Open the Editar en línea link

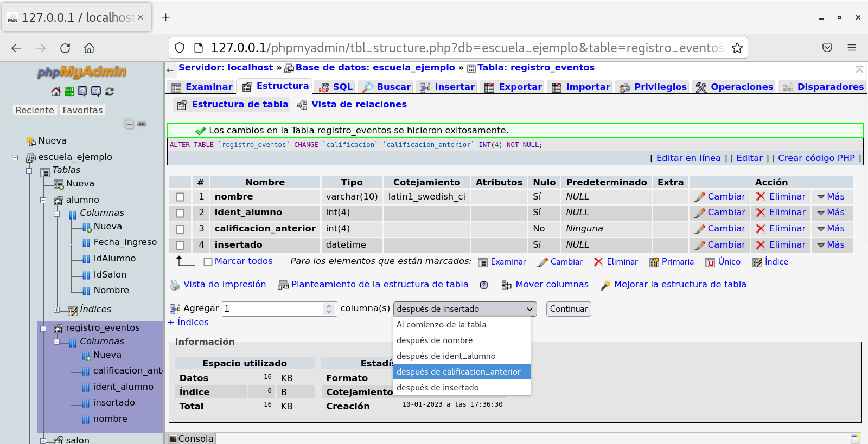pyautogui.click(x=688, y=158)
